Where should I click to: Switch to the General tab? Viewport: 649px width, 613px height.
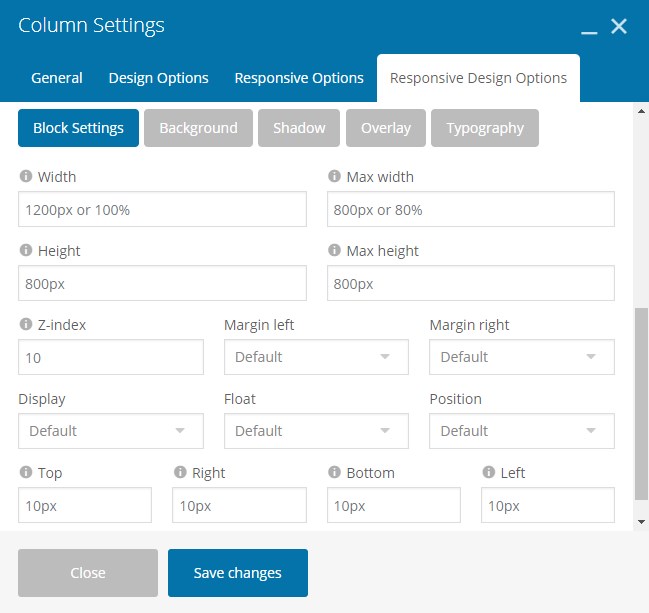pos(57,78)
